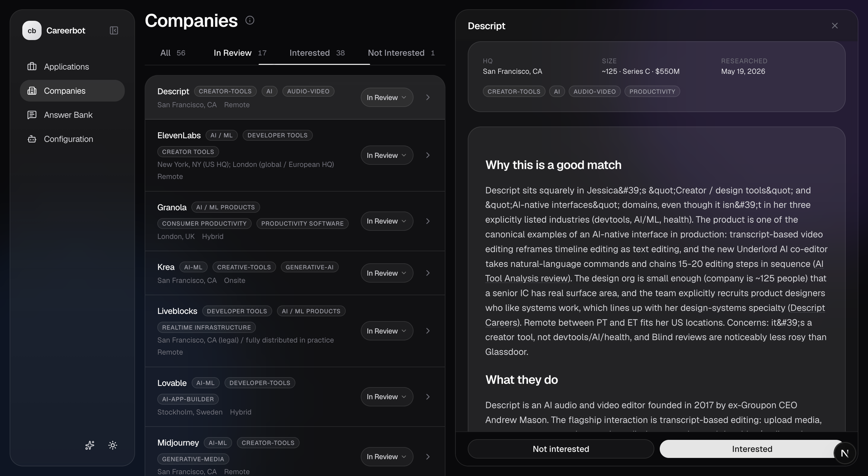
Task: Open Krea row chevron arrow
Action: pyautogui.click(x=428, y=273)
